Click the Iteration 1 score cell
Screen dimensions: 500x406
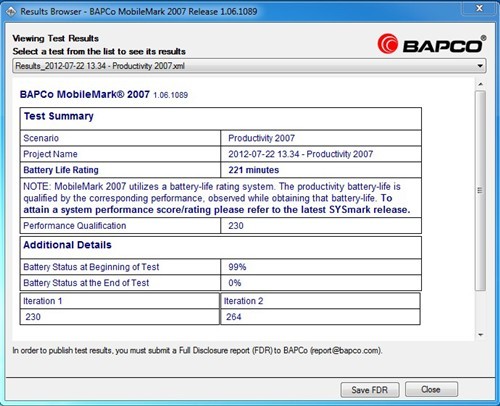tap(119, 317)
